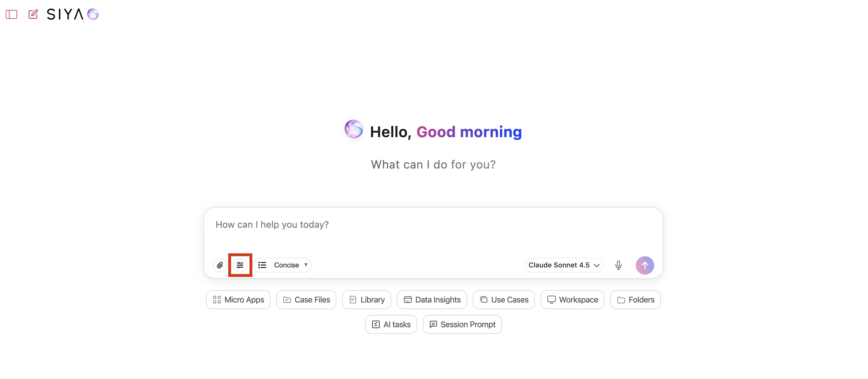Toggle the sidebar panel icon

[x=11, y=14]
